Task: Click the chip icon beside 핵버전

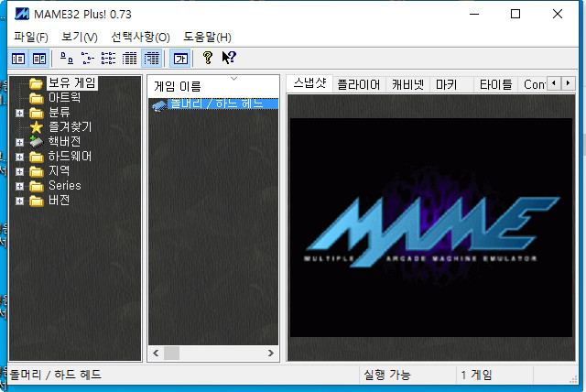Action: click(37, 142)
